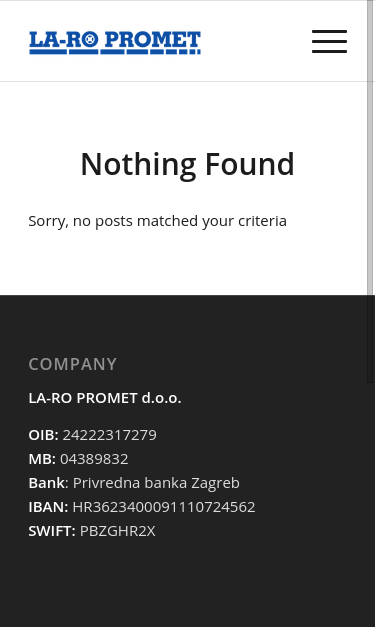
Task: Click the 'Sorry, no posts matched' message
Action: pyautogui.click(x=158, y=221)
